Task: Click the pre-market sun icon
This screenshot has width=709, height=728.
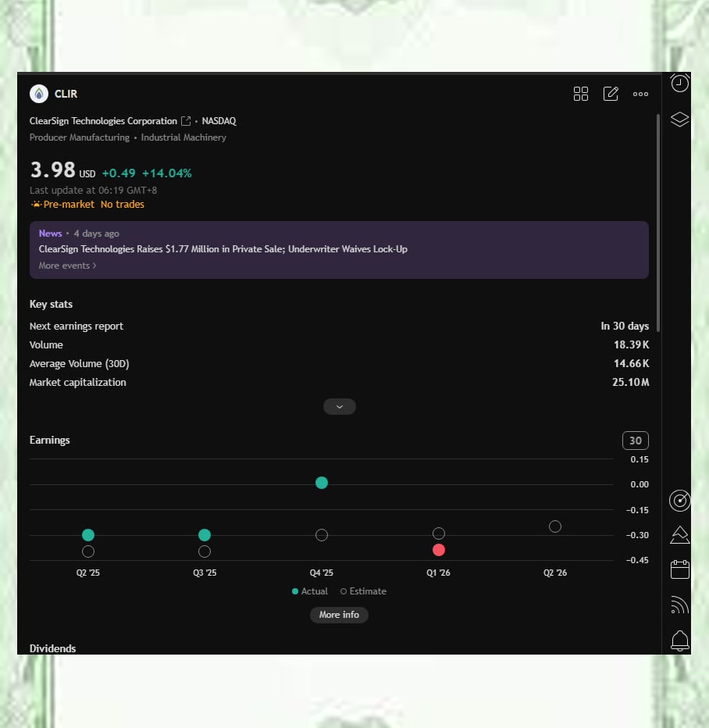Action: click(x=36, y=205)
